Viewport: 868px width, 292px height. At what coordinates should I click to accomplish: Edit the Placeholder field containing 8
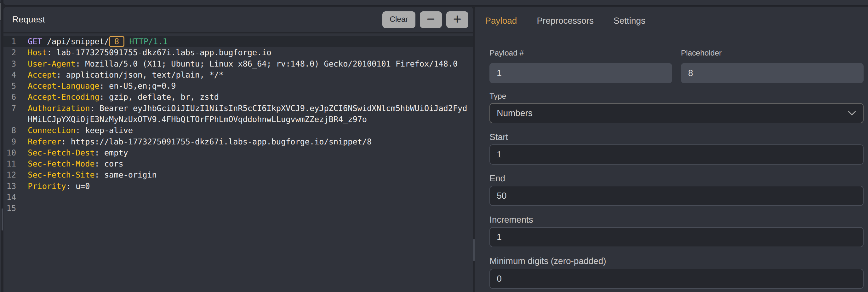(771, 73)
